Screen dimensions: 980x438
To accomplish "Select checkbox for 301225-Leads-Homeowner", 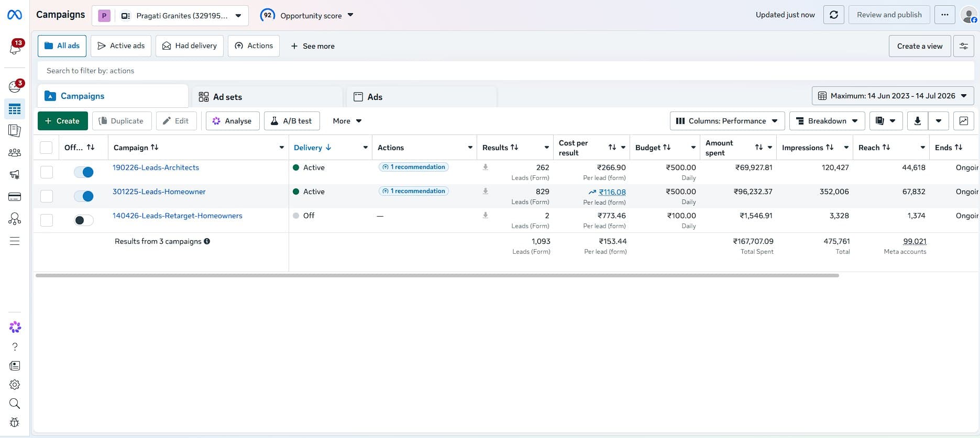I will click(x=47, y=196).
